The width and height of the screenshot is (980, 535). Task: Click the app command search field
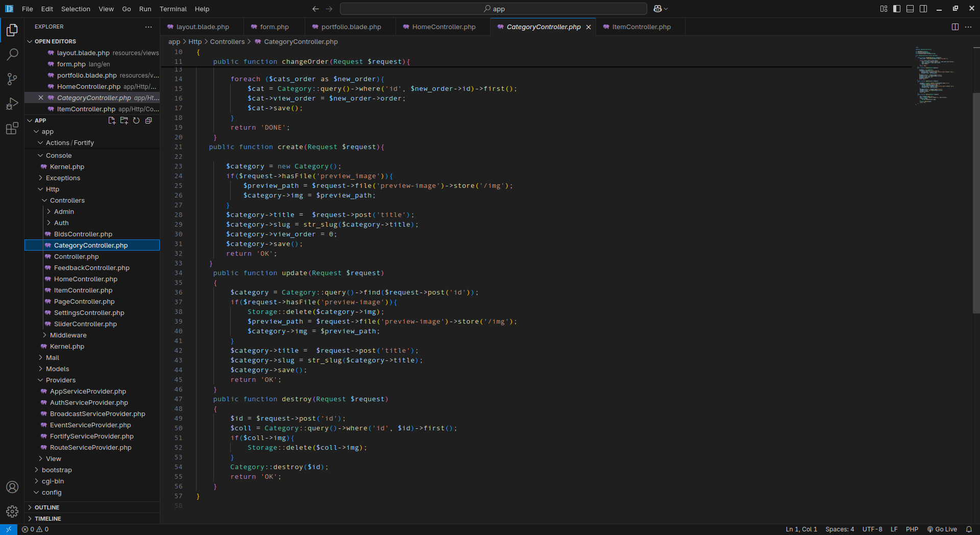tap(493, 9)
